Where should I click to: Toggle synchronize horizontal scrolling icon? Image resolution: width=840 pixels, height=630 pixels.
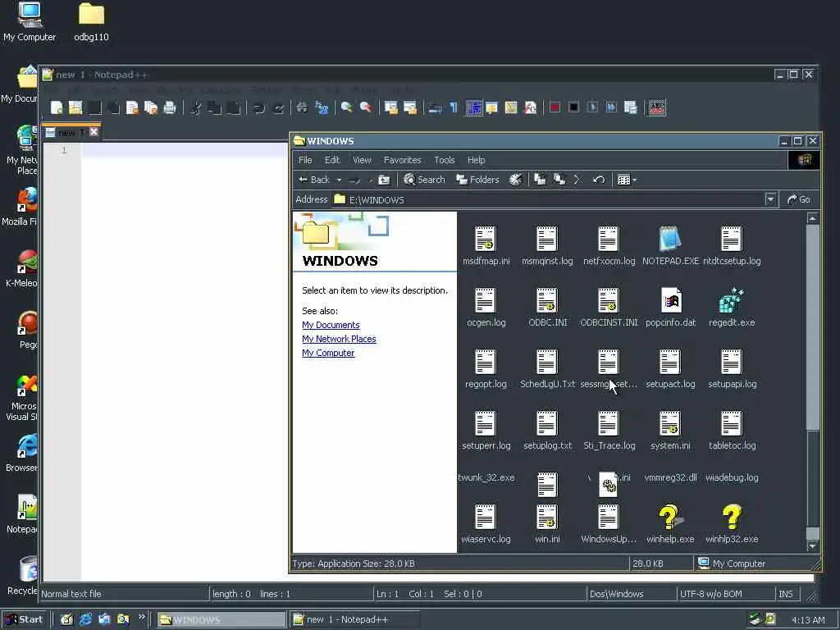click(x=410, y=107)
